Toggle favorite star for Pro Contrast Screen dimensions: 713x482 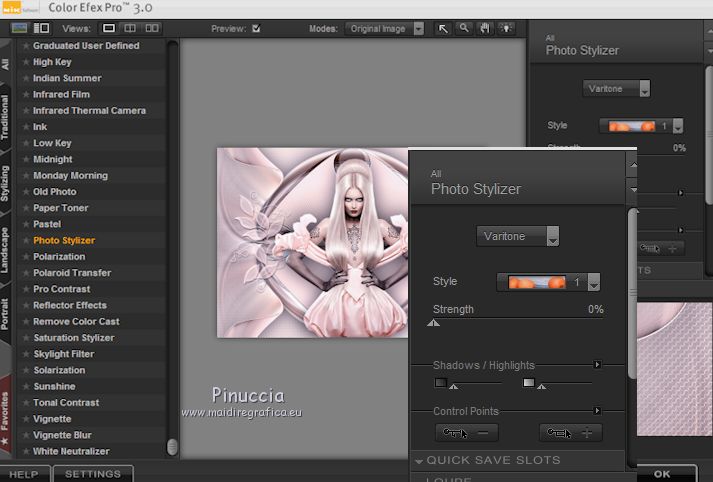pyautogui.click(x=26, y=289)
